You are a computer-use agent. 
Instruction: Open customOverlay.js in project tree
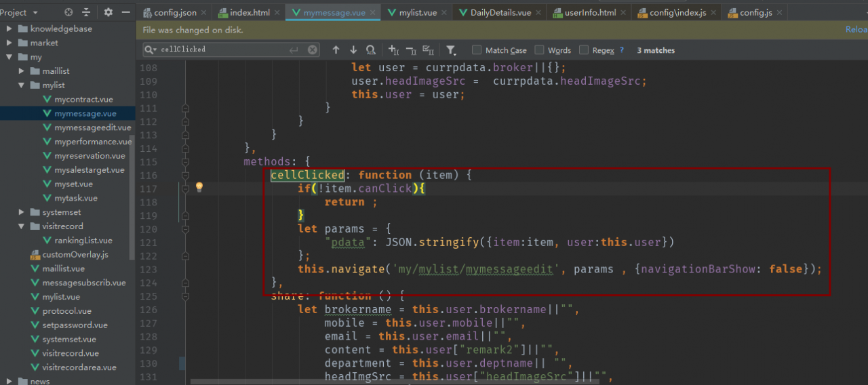click(69, 255)
